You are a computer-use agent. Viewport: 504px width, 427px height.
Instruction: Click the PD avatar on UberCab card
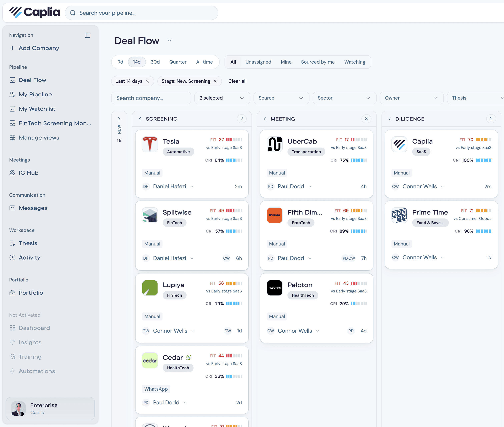pos(271,187)
